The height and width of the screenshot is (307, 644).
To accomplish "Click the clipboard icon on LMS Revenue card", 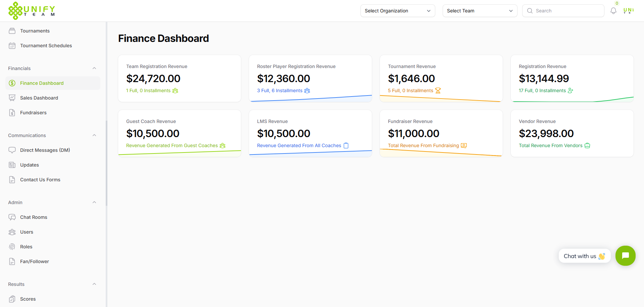I will (346, 145).
